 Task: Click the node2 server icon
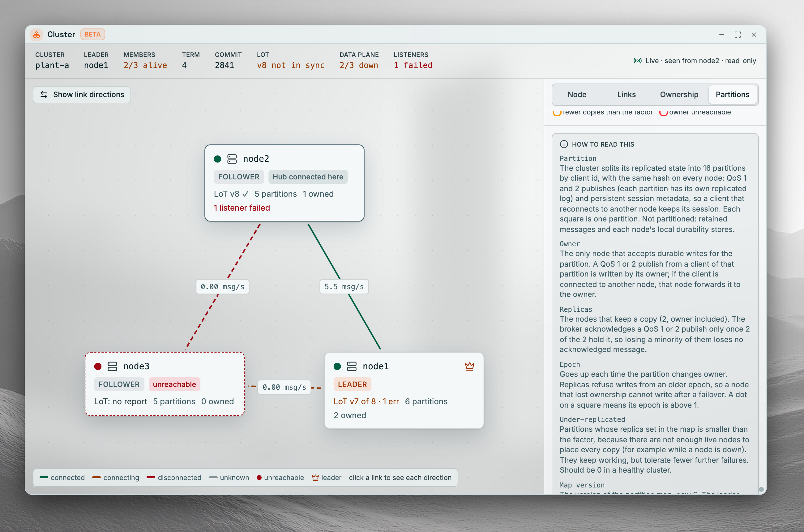[232, 159]
